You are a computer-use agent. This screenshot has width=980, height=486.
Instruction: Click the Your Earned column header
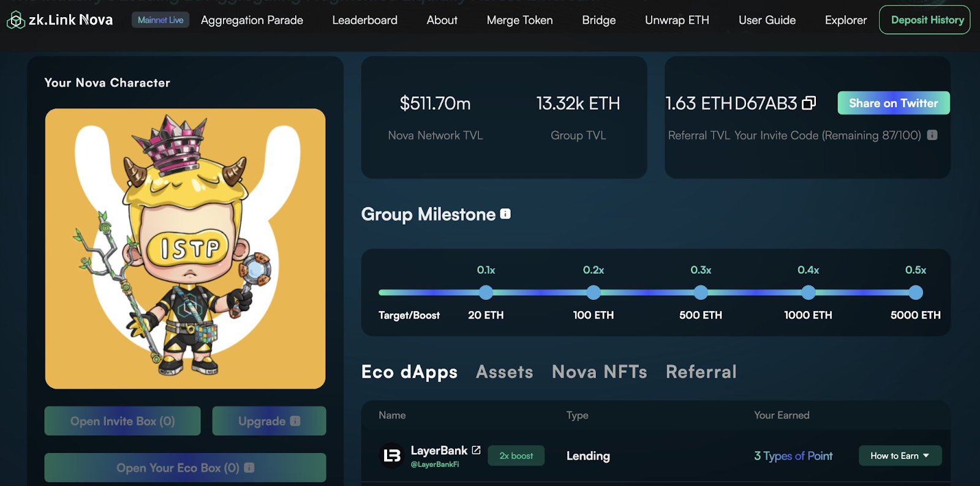pyautogui.click(x=782, y=415)
